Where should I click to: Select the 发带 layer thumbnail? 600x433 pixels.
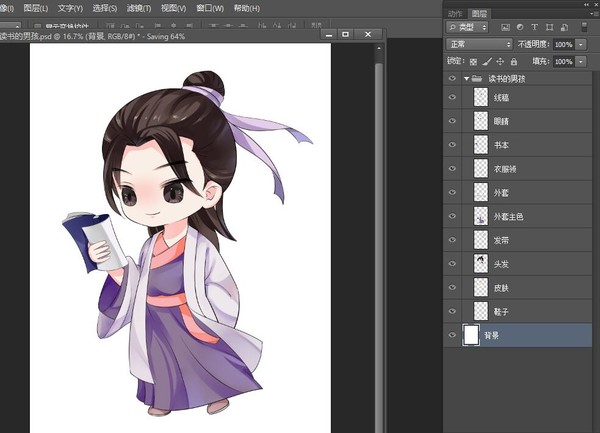pos(481,240)
